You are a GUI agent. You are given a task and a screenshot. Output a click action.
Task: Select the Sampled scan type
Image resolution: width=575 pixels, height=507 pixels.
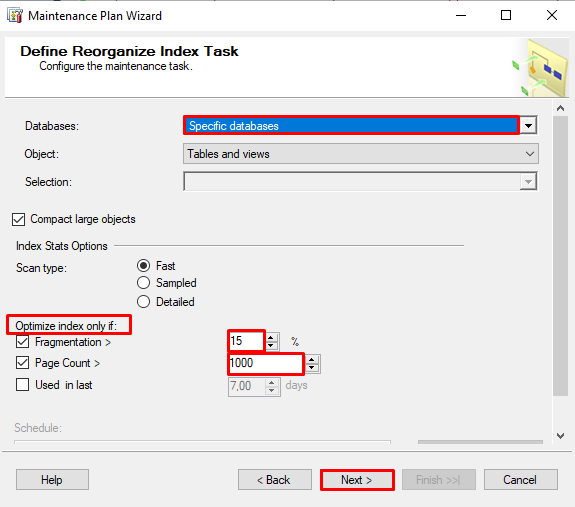click(x=143, y=283)
